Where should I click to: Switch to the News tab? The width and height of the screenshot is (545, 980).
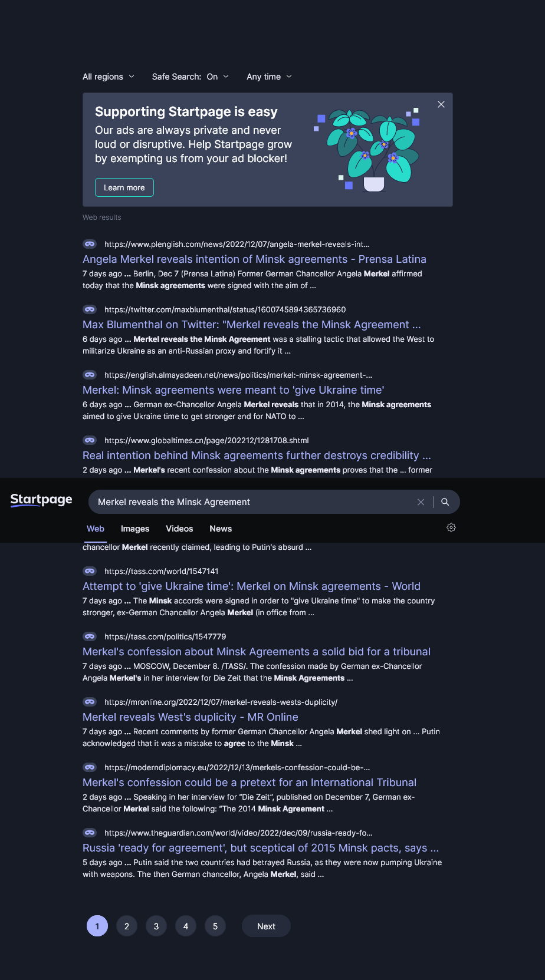tap(221, 529)
